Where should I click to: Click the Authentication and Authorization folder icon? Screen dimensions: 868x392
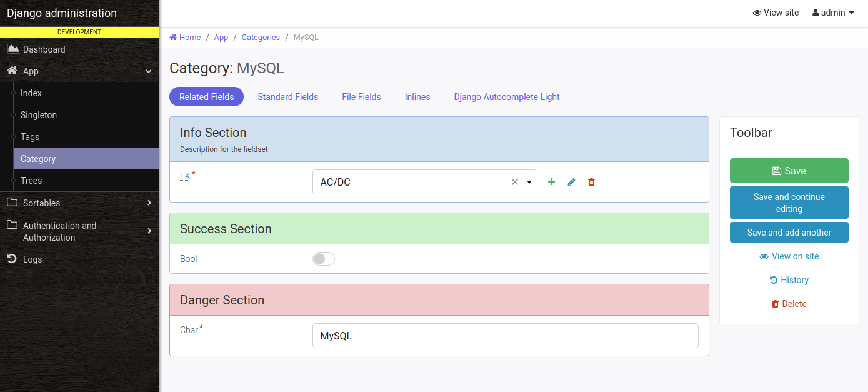(x=12, y=225)
